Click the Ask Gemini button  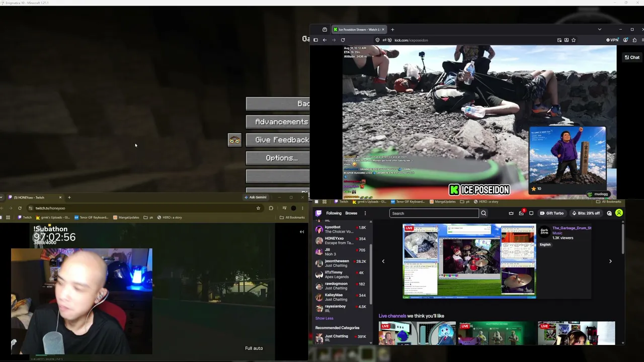(255, 197)
